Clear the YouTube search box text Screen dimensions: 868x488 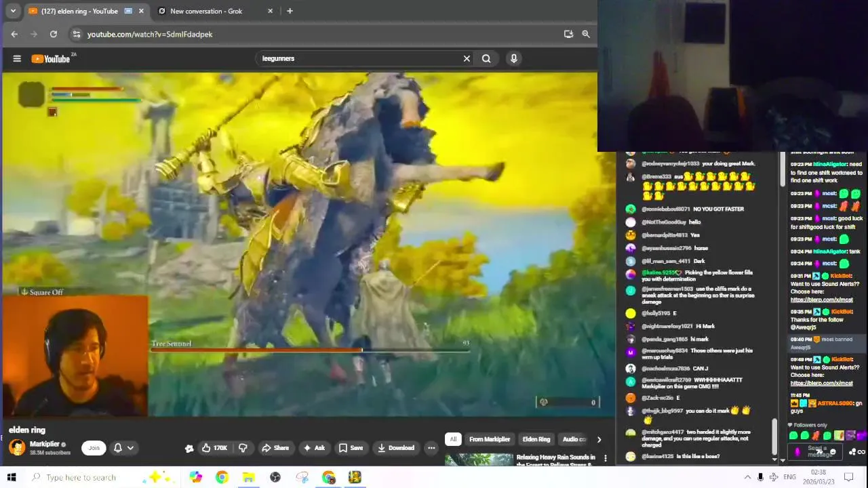point(467,58)
